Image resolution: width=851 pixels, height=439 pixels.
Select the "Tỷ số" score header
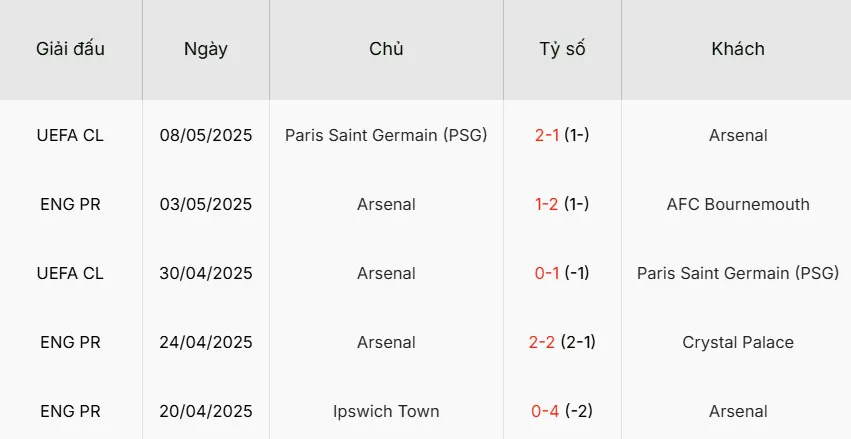562,49
